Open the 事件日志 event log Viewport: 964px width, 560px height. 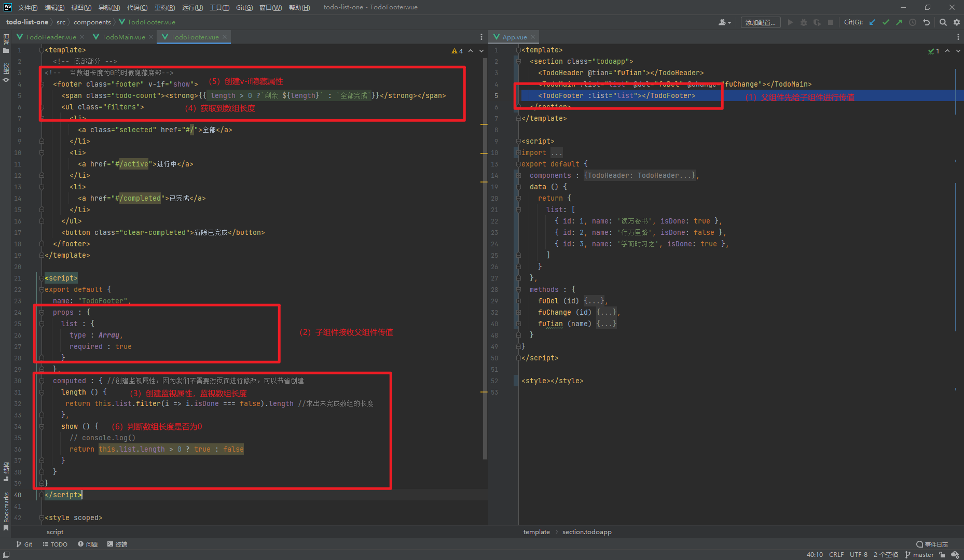tap(932, 544)
